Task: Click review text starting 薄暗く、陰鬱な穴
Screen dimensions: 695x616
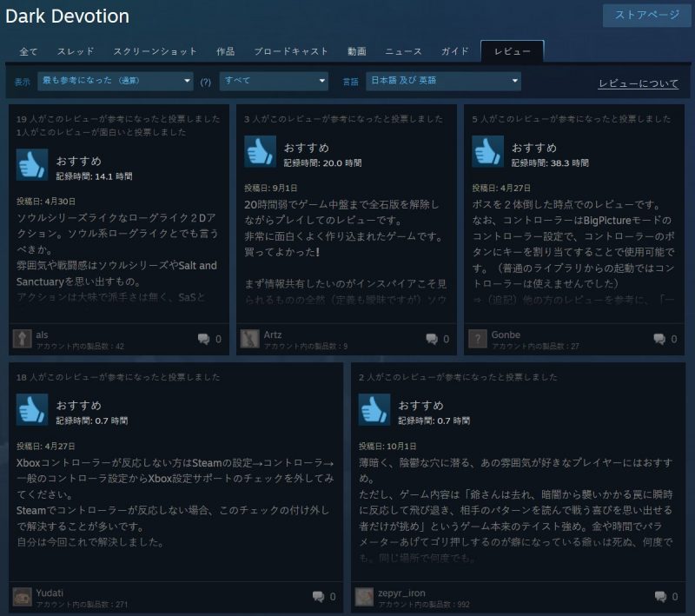Action: tap(516, 510)
